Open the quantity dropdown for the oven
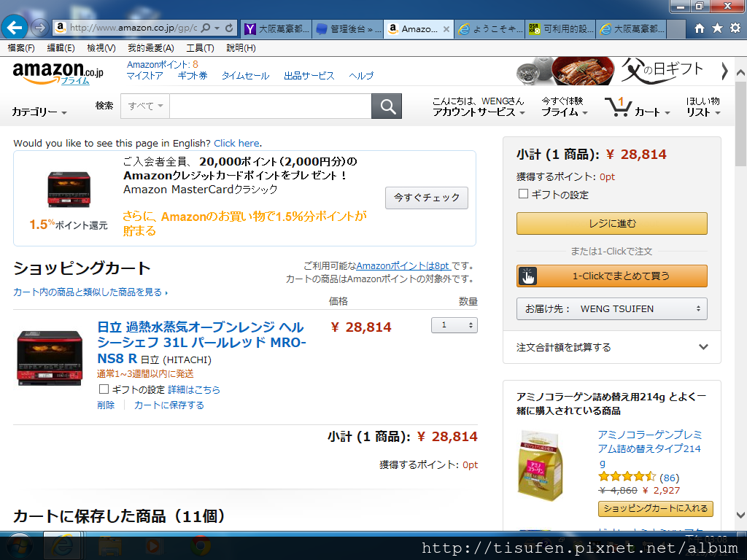This screenshot has height=560, width=747. 454,325
